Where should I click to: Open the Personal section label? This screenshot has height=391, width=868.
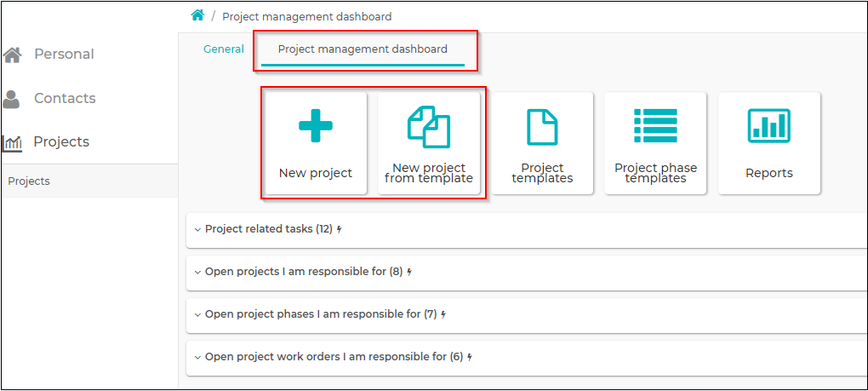pyautogui.click(x=64, y=55)
